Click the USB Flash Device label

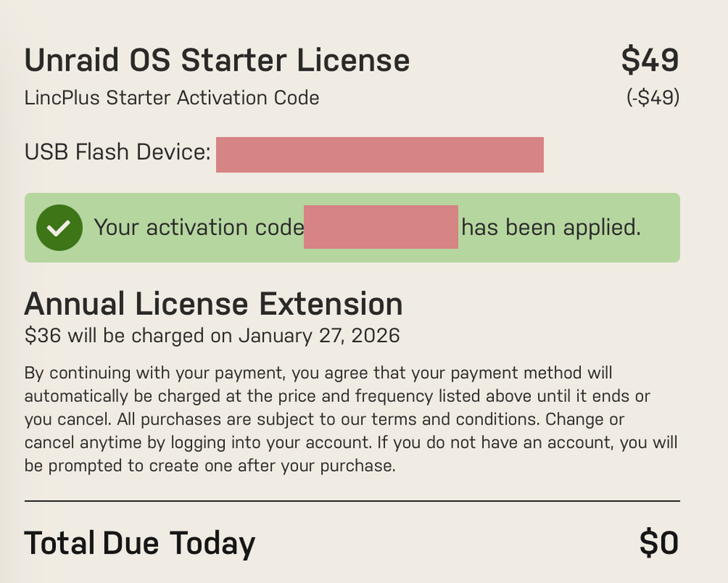[117, 152]
